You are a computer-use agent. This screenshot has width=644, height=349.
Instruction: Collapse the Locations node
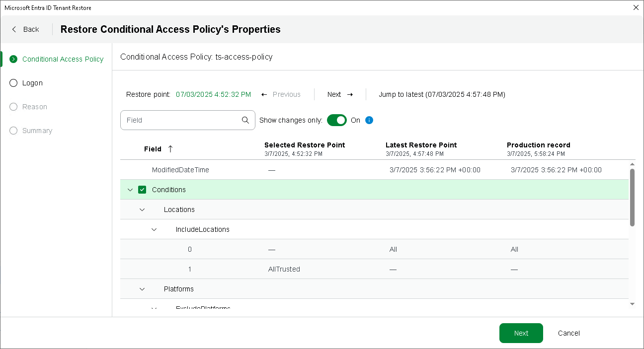[x=142, y=209]
